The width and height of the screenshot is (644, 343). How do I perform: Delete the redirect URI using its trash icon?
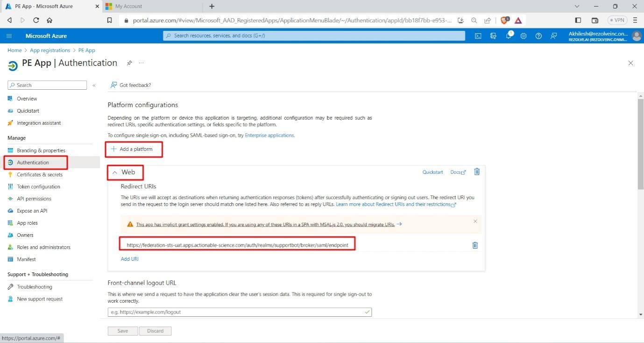[475, 245]
